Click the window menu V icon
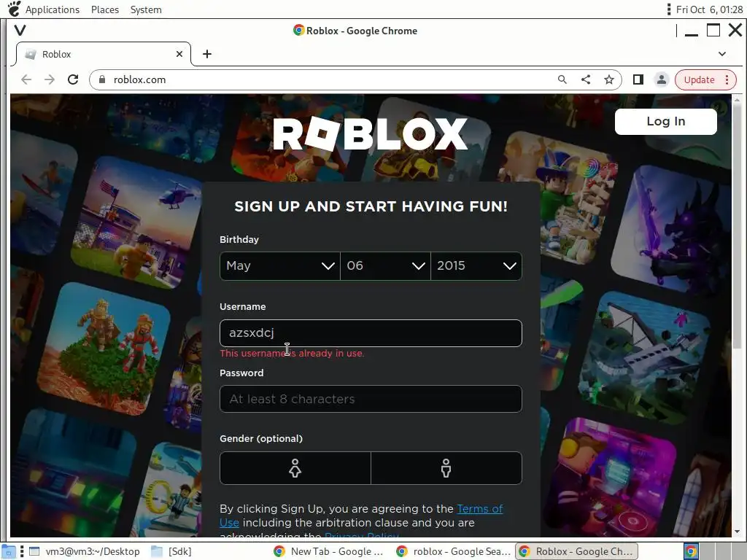This screenshot has height=560, width=747. click(x=20, y=31)
